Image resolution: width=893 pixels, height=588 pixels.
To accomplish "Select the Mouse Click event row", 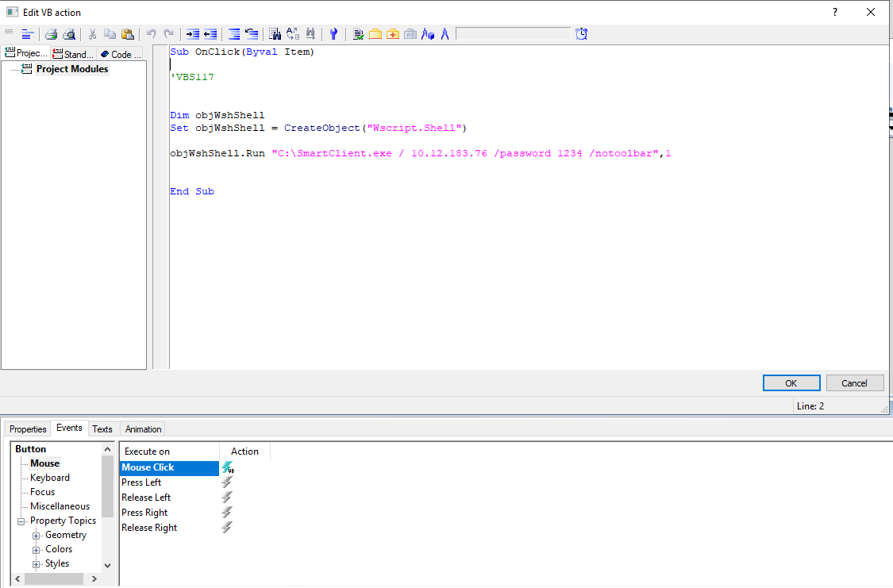I will click(x=169, y=467).
